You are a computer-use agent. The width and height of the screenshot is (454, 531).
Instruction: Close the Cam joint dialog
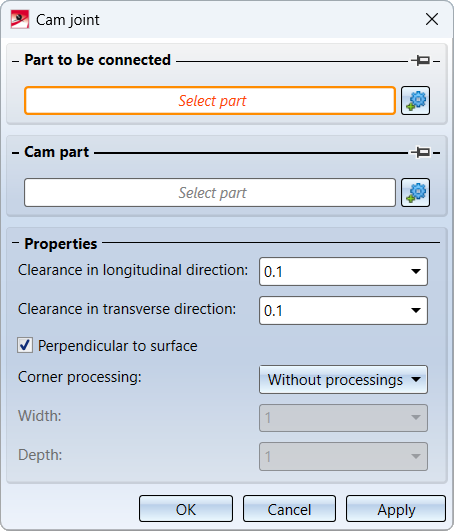(432, 19)
